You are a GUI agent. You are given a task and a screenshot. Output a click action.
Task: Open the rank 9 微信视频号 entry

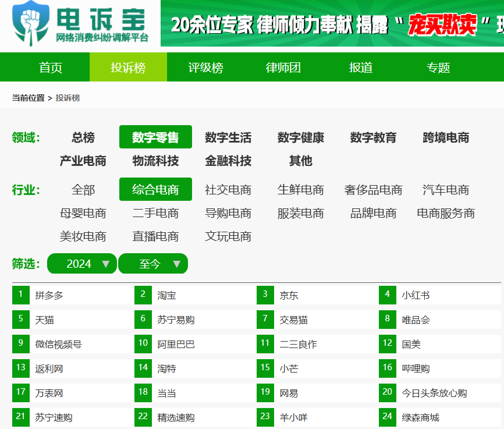coord(73,344)
